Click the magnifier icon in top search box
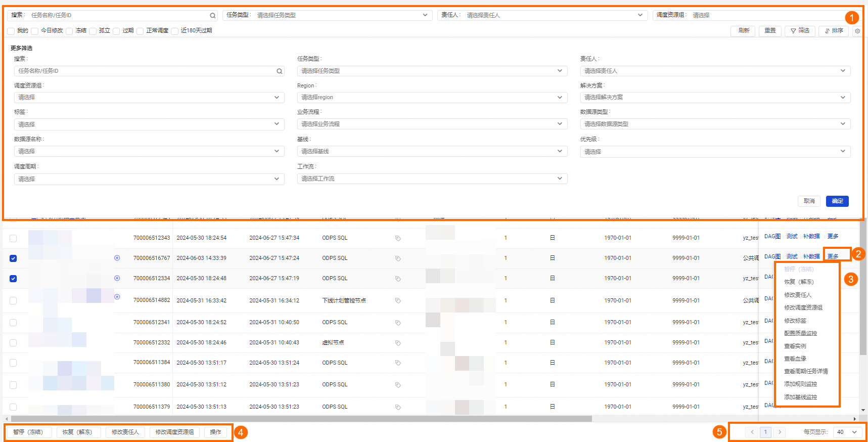Image resolution: width=868 pixels, height=442 pixels. (213, 16)
